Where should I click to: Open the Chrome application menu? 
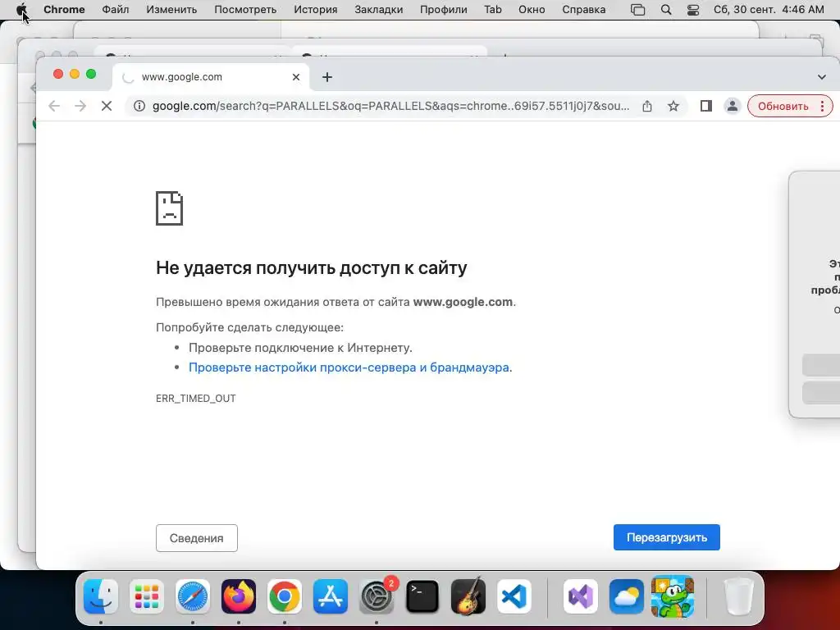(64, 10)
